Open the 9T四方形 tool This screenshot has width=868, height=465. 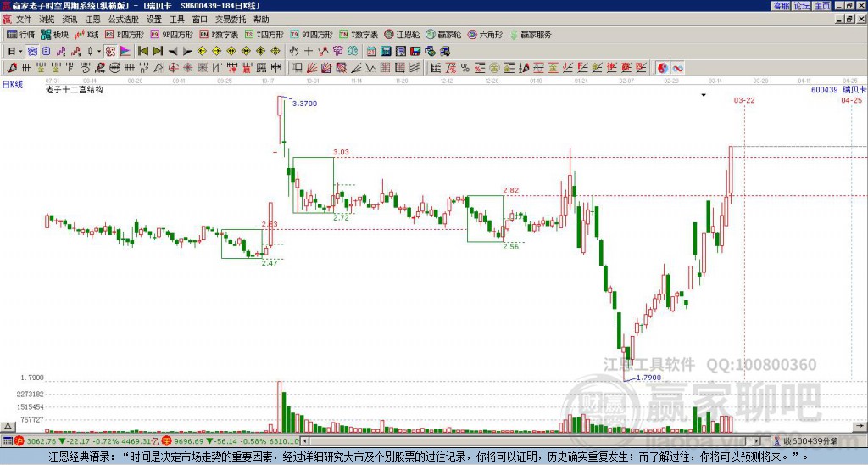(x=311, y=34)
